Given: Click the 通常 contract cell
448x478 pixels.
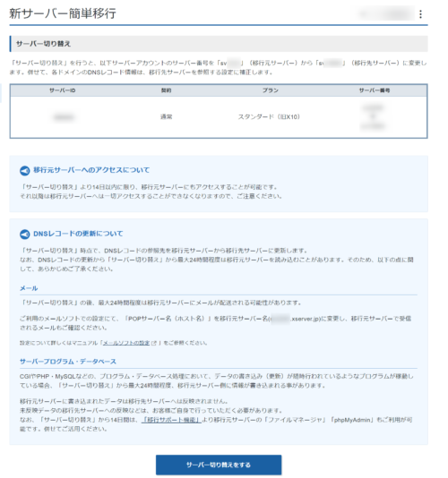Looking at the screenshot, I should (x=167, y=116).
